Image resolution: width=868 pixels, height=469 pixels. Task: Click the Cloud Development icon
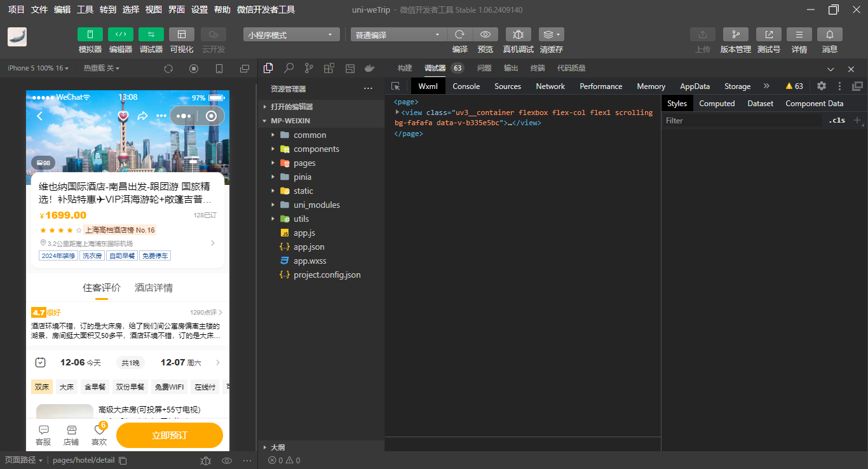coord(213,34)
